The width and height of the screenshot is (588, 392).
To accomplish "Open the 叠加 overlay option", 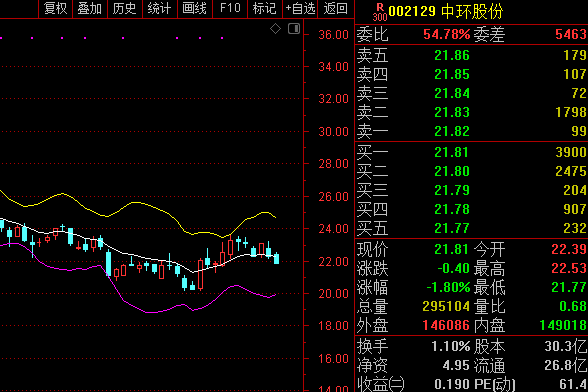I will click(x=90, y=9).
